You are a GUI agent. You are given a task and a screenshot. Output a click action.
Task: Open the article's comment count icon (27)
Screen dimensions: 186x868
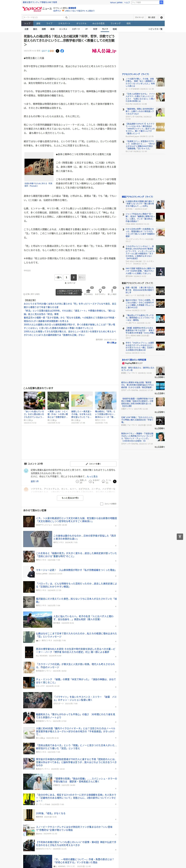click(44, 51)
